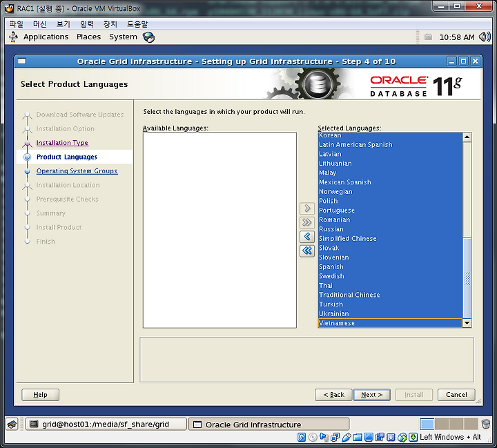Click scroll up arrow of Selected Languages list

tap(467, 137)
